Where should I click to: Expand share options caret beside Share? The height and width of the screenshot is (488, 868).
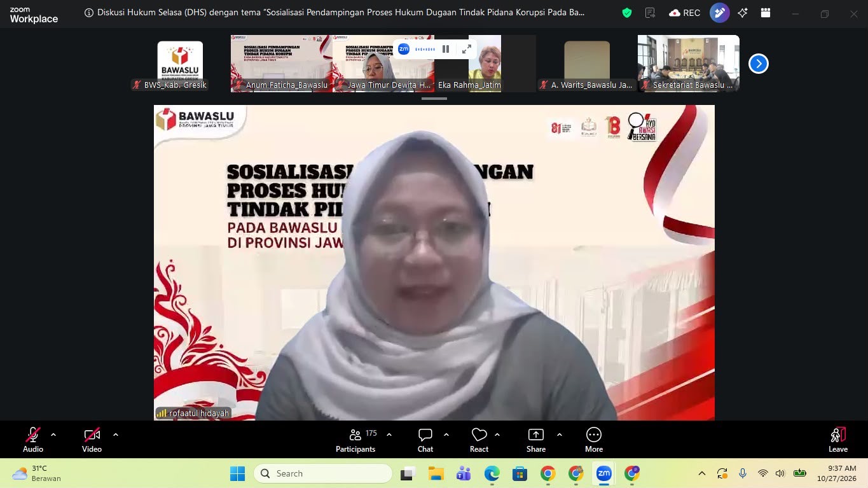pyautogui.click(x=560, y=435)
